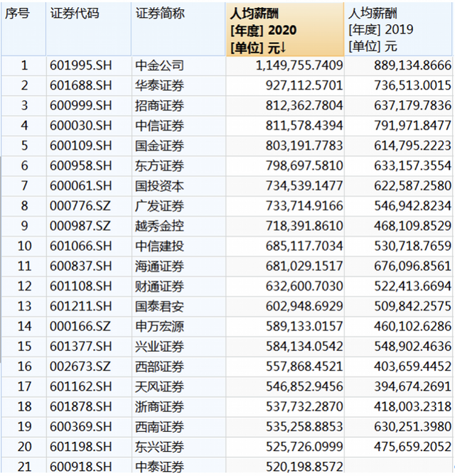Select value 630,251.3980
The width and height of the screenshot is (455, 476).
[x=399, y=426]
